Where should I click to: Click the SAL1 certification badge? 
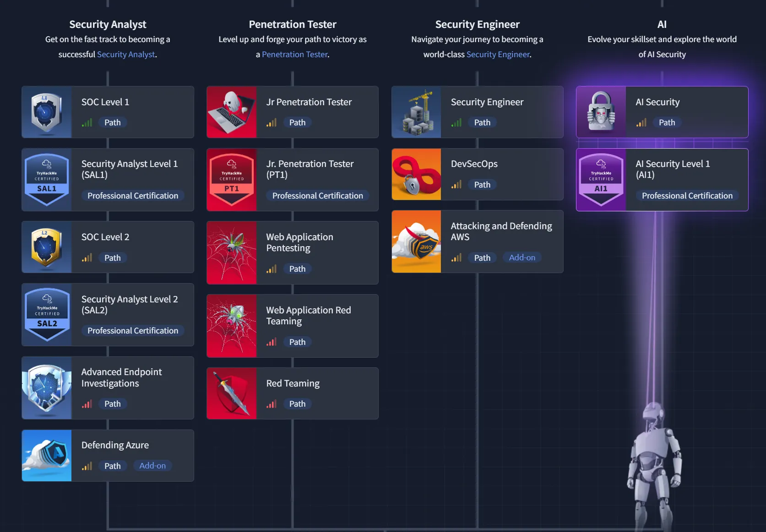click(47, 180)
